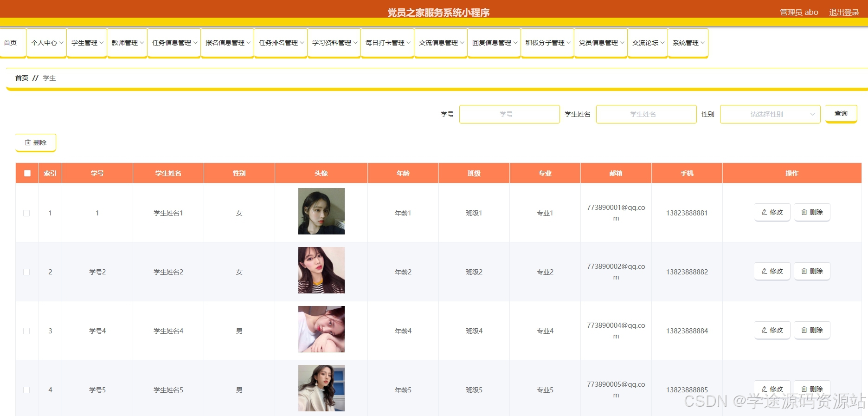Open the 交流论坛 menu
Viewport: 868px width, 416px height.
pos(648,43)
